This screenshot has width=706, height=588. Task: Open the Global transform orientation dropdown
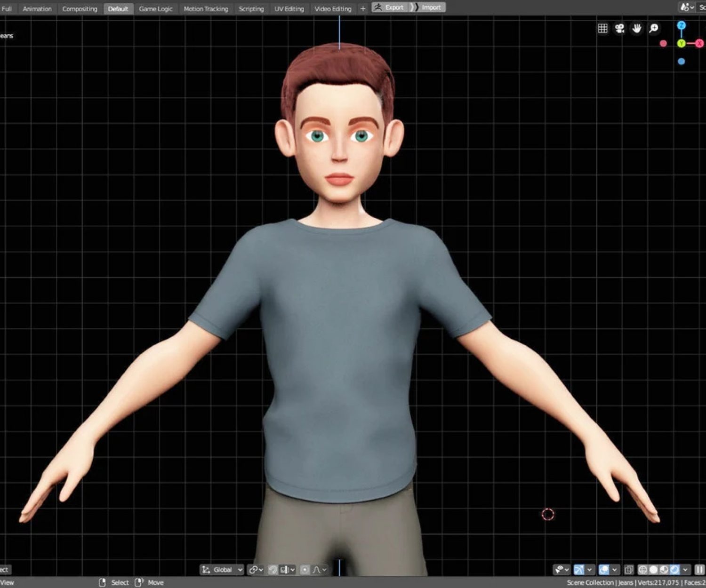pyautogui.click(x=222, y=570)
